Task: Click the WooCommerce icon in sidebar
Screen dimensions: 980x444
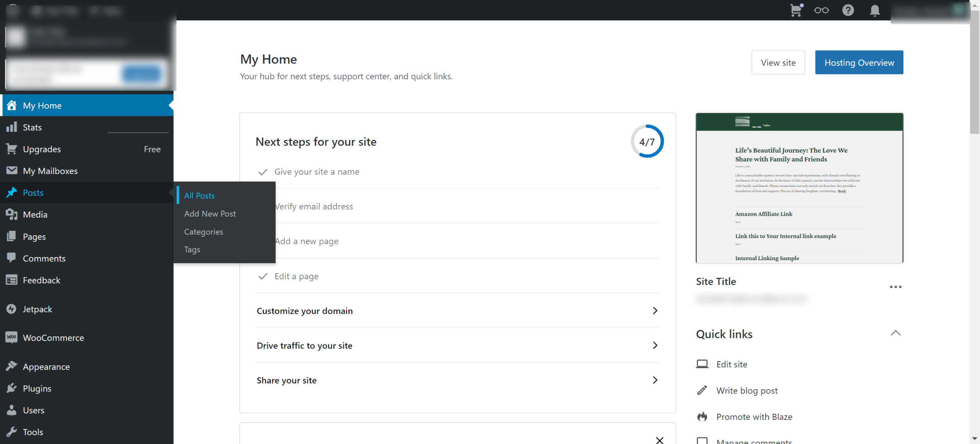Action: [11, 338]
